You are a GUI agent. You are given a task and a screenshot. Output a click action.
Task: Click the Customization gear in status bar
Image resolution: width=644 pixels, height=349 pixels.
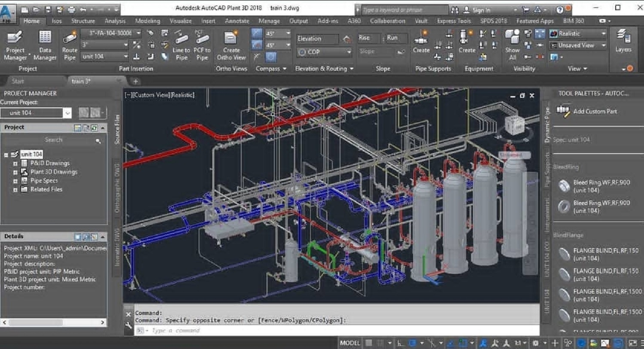pos(535,343)
